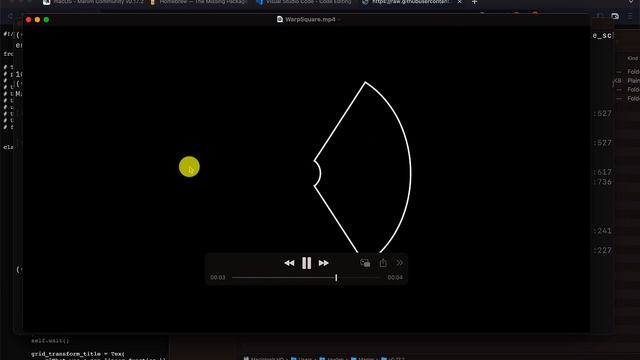Open picture-in-picture mode icon
The image size is (640, 360).
(365, 263)
